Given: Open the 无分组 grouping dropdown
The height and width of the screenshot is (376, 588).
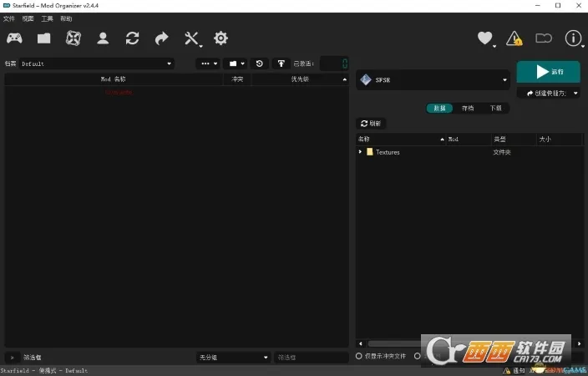Looking at the screenshot, I should pos(233,357).
